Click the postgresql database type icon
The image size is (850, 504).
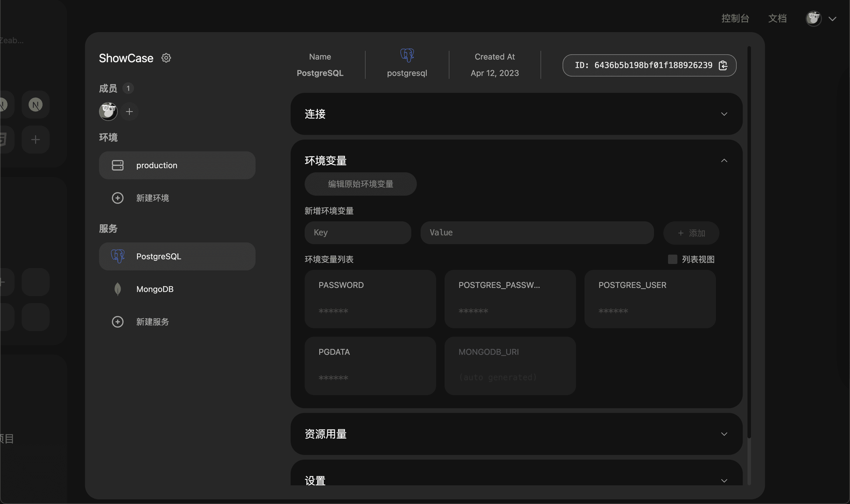pyautogui.click(x=407, y=55)
